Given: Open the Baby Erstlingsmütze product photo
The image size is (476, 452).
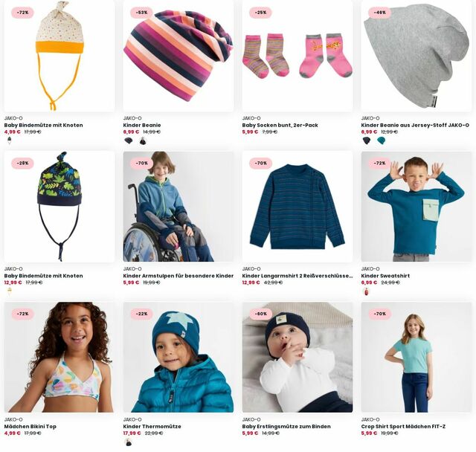Looking at the screenshot, I should tap(297, 357).
